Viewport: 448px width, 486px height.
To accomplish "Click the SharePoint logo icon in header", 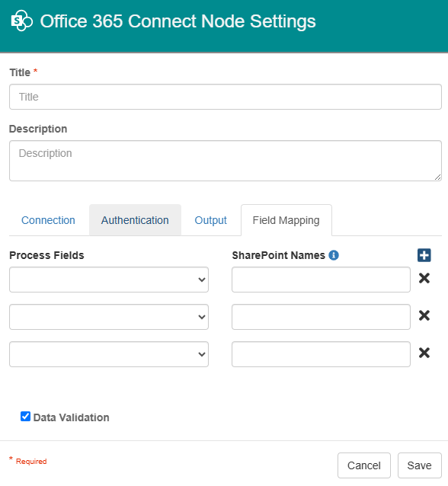I will (x=21, y=21).
